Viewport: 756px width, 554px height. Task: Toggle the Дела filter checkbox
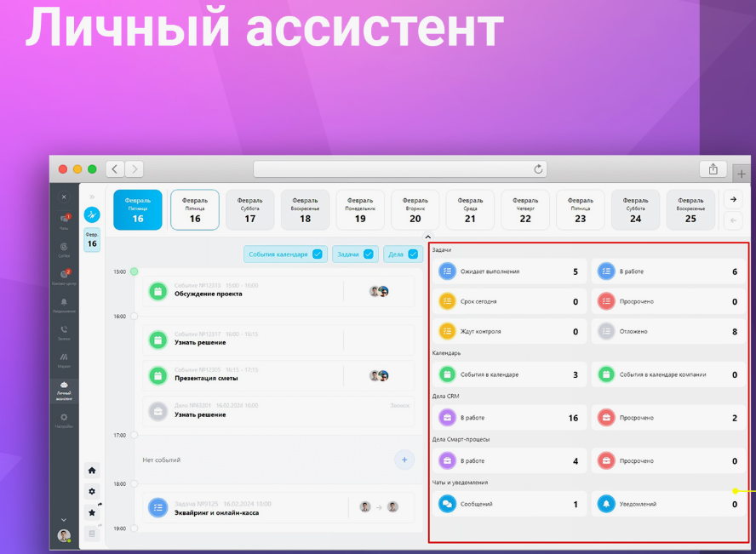coord(413,254)
